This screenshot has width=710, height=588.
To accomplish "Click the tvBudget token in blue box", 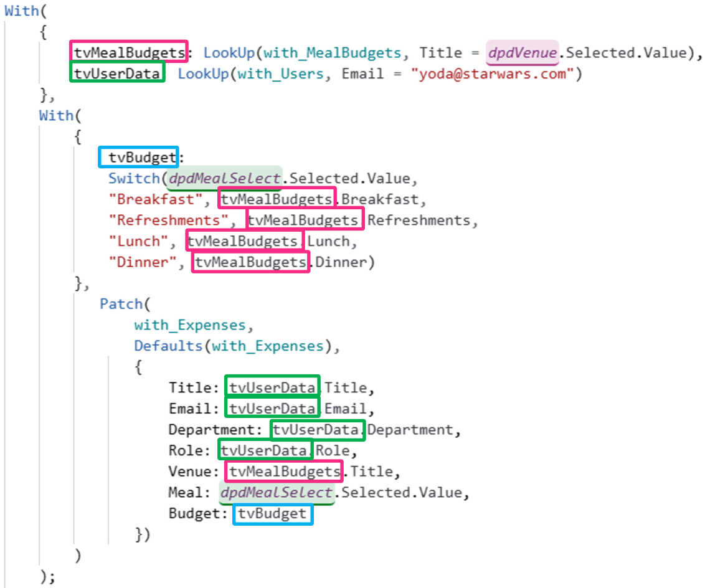I will point(138,157).
